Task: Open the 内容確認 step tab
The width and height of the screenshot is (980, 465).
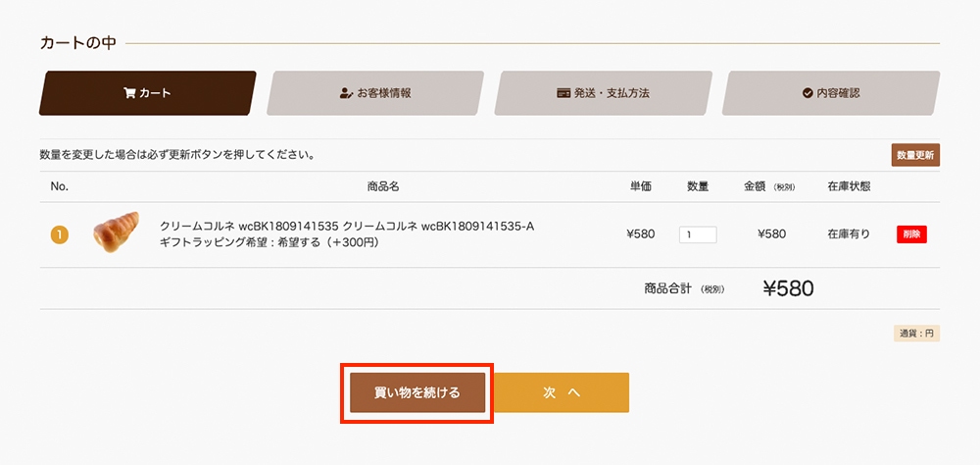Action: [831, 93]
